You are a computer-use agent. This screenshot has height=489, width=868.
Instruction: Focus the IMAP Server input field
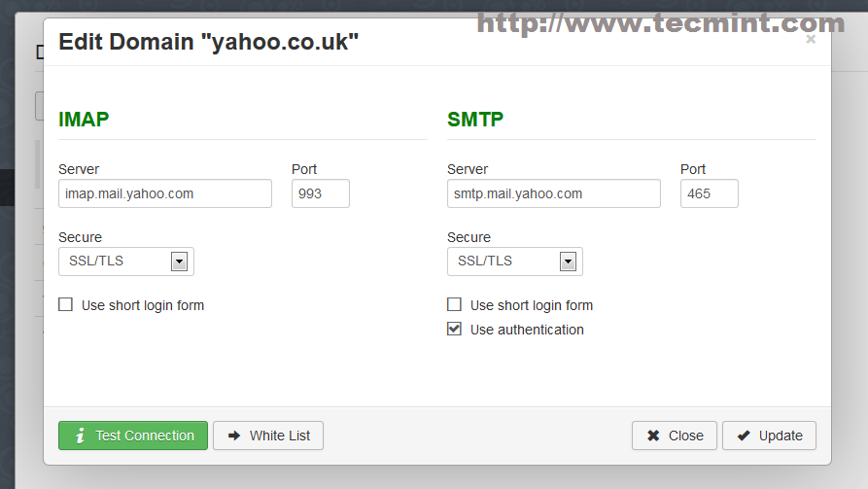pyautogui.click(x=165, y=193)
